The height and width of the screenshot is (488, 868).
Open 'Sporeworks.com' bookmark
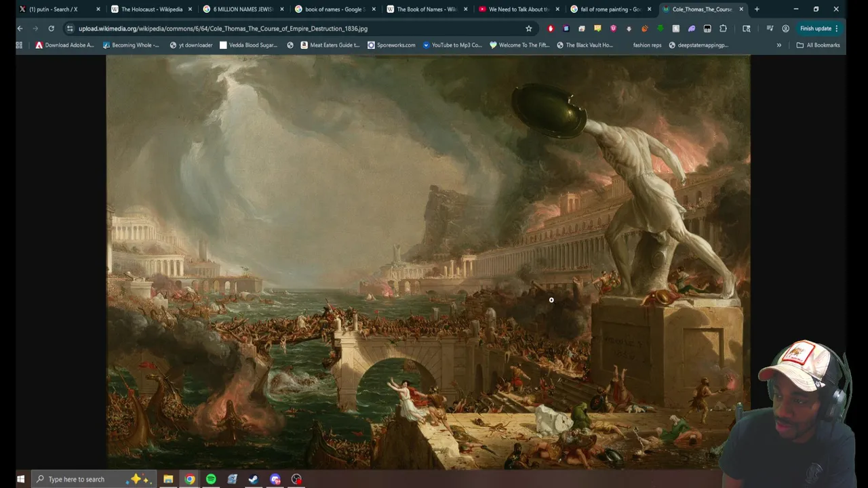pyautogui.click(x=391, y=45)
